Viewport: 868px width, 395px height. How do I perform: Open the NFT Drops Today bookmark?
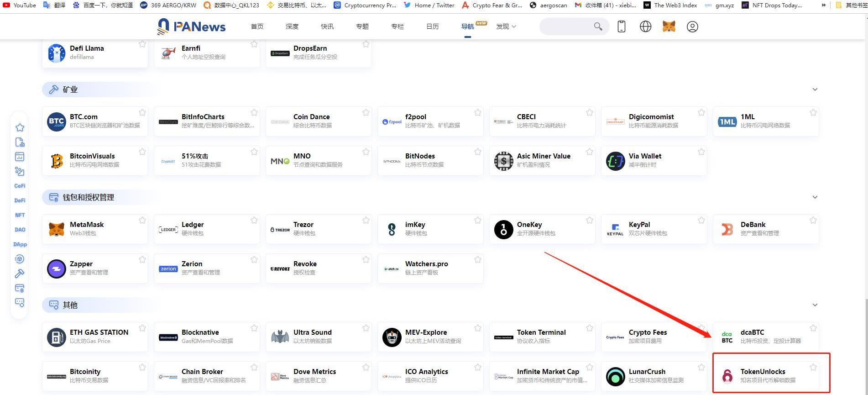(x=772, y=5)
